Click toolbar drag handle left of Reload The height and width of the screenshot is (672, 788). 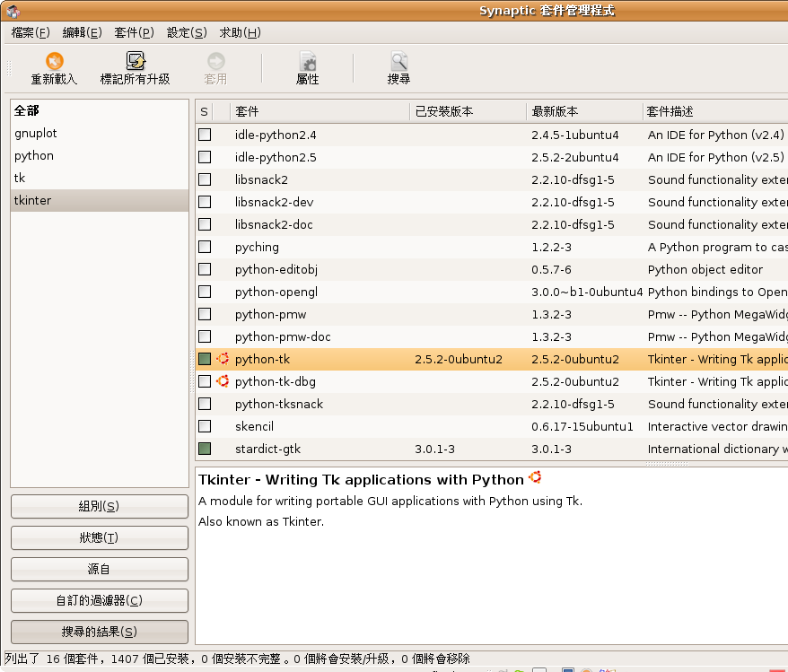coord(9,68)
